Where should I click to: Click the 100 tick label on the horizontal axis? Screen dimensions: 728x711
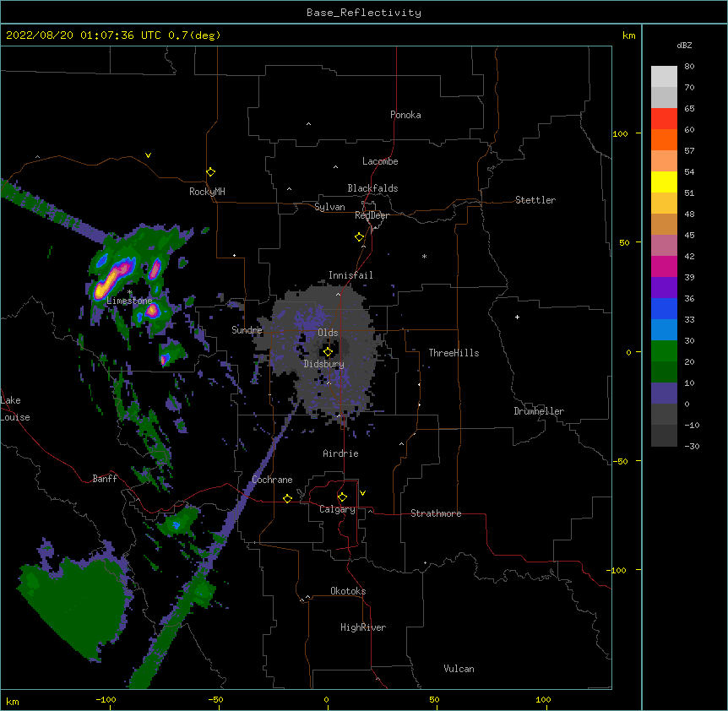pyautogui.click(x=543, y=699)
